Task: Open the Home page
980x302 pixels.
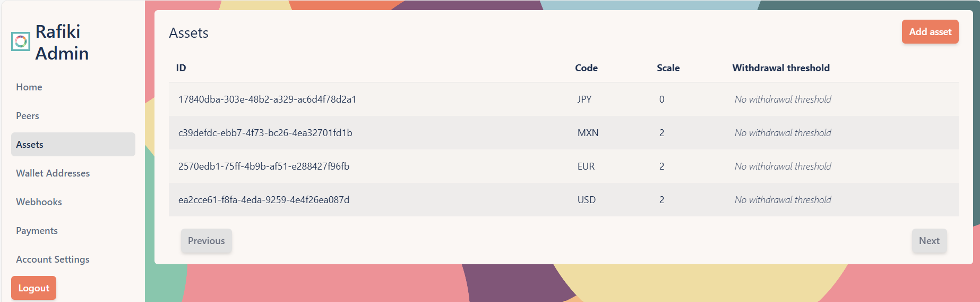Action: tap(29, 87)
